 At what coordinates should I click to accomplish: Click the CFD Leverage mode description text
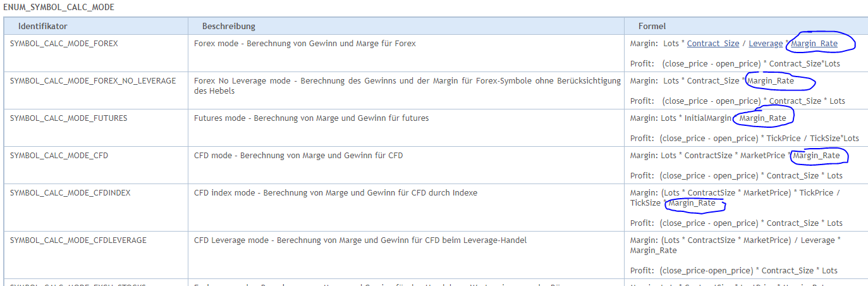(x=360, y=240)
